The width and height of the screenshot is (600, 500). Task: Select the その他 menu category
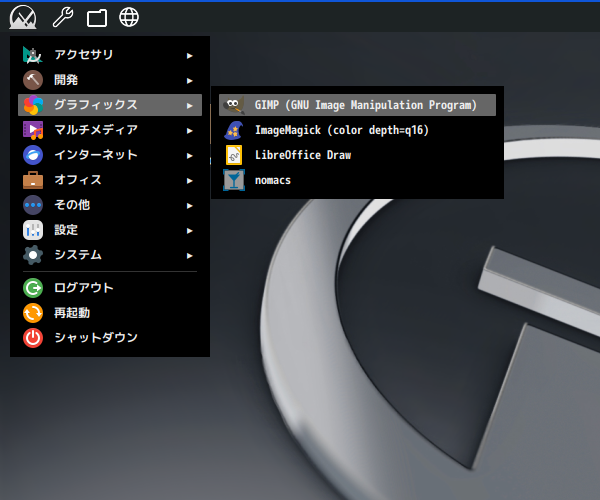coord(72,205)
